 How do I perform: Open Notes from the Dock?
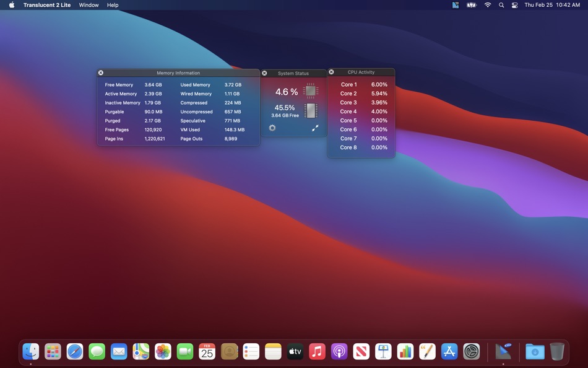(x=273, y=352)
